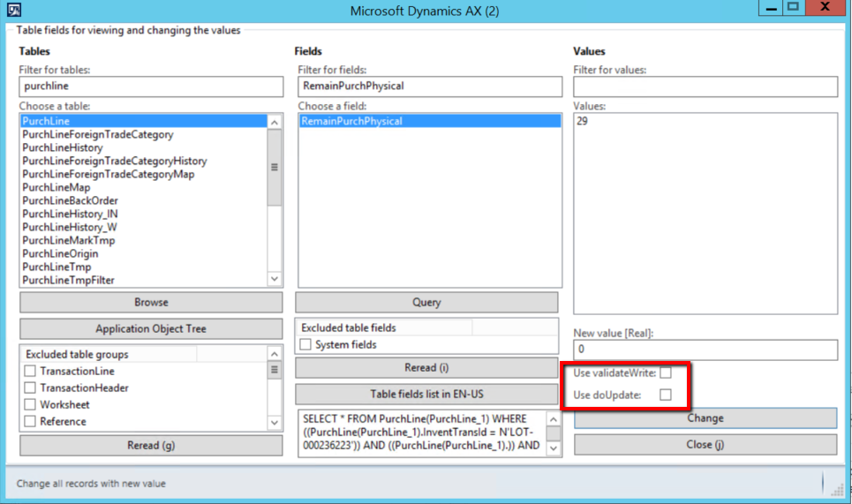Screen dimensions: 852x504
Task: Select PurchLineForeignTradeCategoryMap table row
Action: 144,174
